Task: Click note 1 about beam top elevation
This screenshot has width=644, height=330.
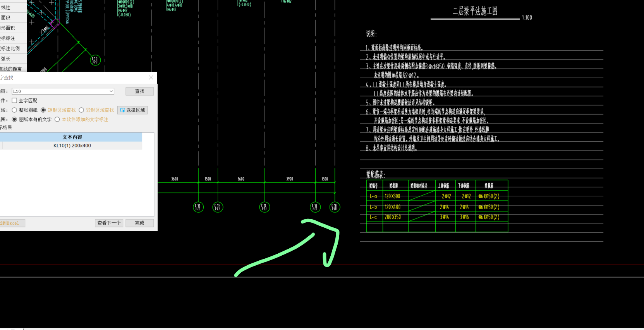Action: tap(394, 48)
